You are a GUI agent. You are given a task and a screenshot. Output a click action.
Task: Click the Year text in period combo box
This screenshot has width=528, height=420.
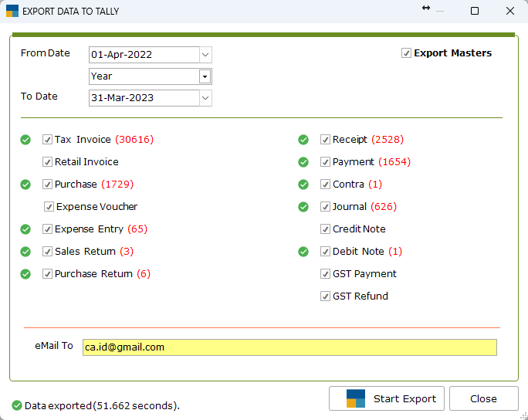(x=102, y=76)
